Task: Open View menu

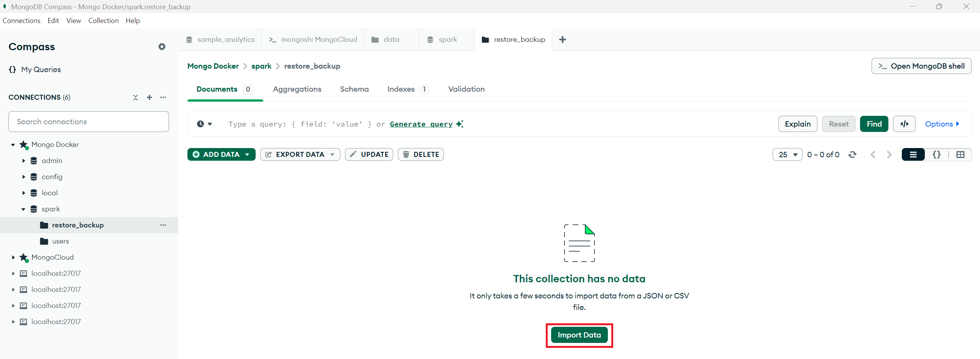Action: (x=74, y=21)
